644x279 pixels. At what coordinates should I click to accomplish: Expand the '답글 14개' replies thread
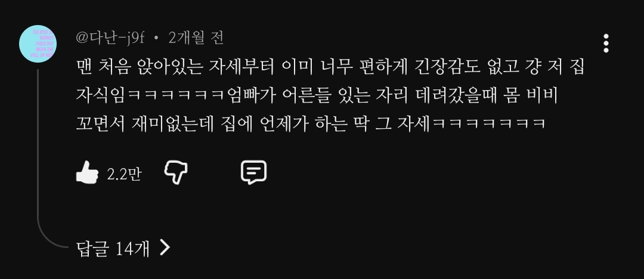coord(123,248)
